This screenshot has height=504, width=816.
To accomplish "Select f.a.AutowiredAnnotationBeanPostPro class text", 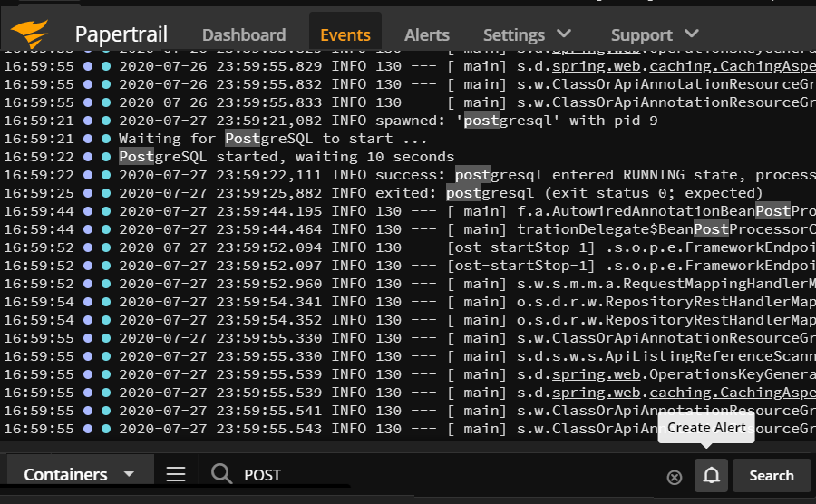I will [x=666, y=212].
